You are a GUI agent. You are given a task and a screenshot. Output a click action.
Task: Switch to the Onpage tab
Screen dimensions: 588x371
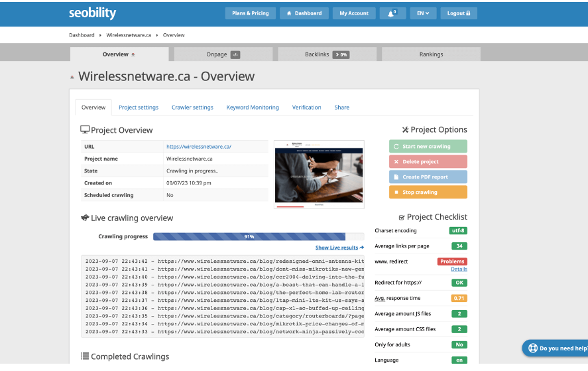223,54
